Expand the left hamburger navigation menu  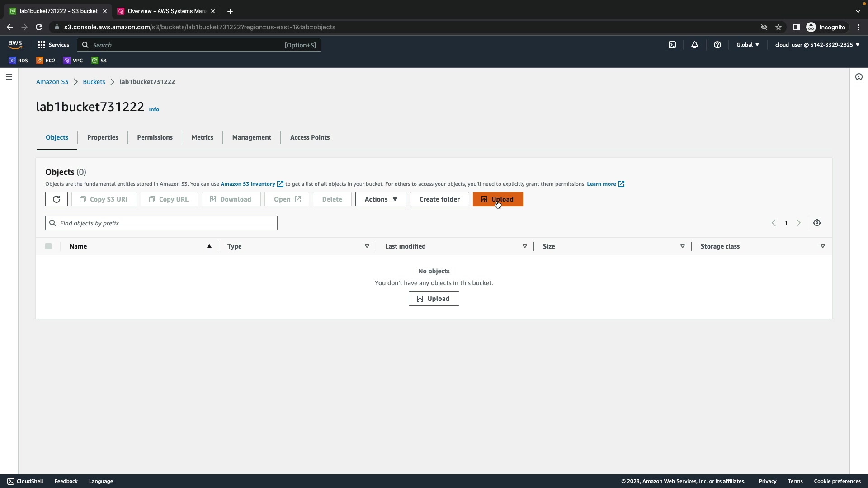(9, 77)
